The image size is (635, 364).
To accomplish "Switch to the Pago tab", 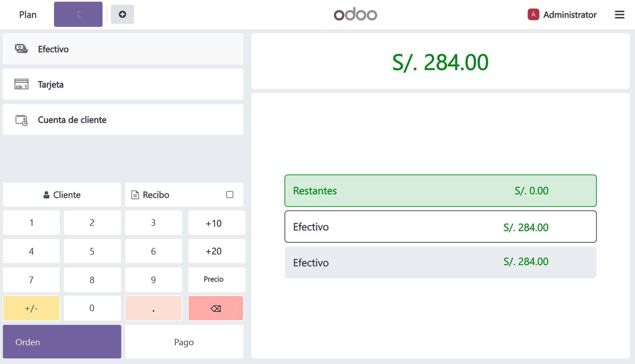I will point(184,342).
